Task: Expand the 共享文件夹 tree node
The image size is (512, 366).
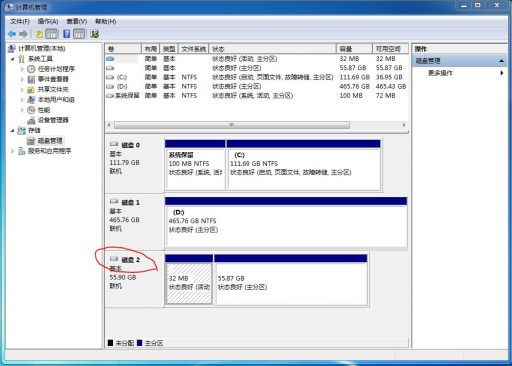Action: [22, 90]
